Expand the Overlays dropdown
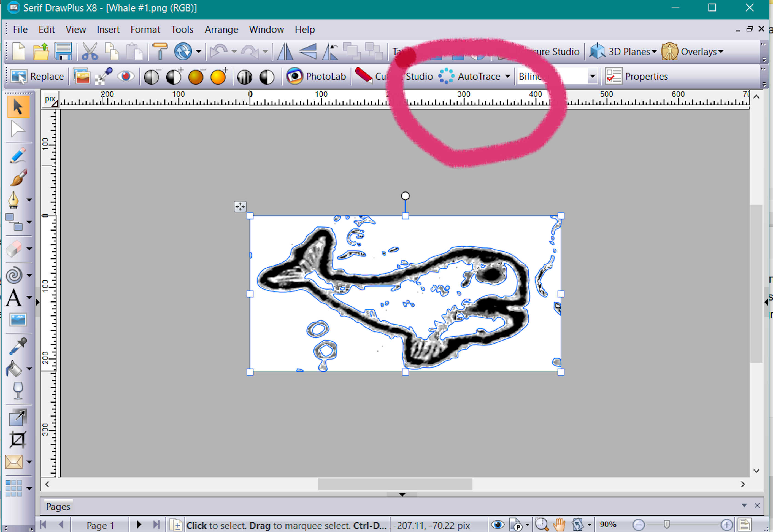Viewport: 773px width, 532px height. (x=721, y=51)
